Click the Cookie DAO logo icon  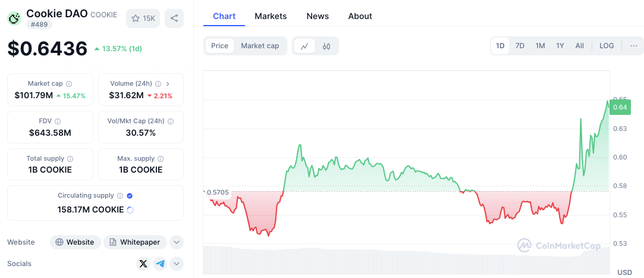[15, 18]
